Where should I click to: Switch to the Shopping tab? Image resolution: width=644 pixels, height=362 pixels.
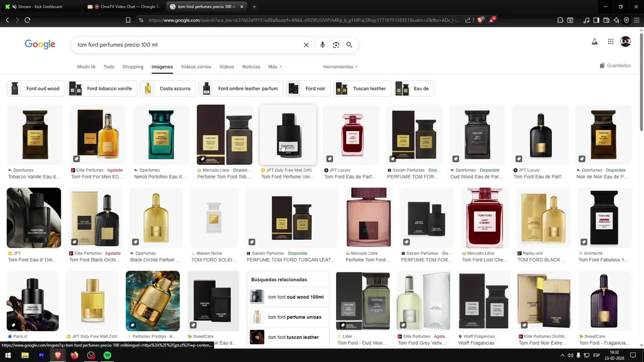coord(133,66)
